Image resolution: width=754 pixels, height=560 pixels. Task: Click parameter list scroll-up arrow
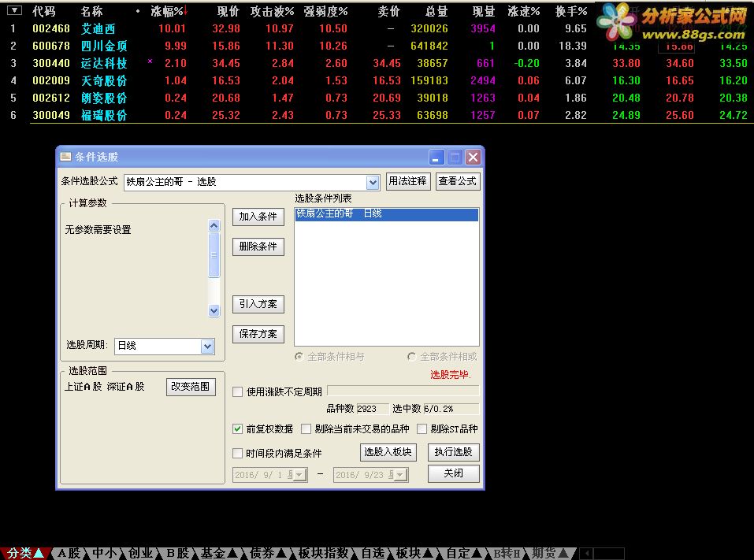(214, 225)
